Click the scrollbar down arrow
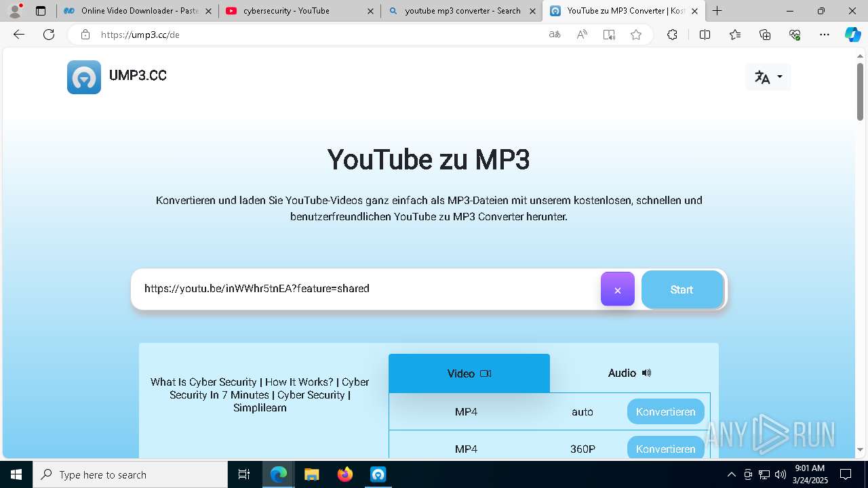The width and height of the screenshot is (868, 488). tap(860, 449)
